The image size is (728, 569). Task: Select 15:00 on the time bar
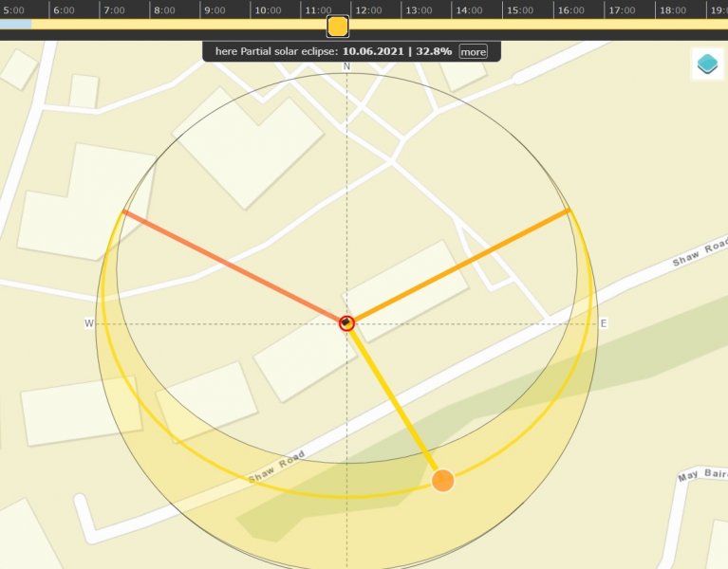pyautogui.click(x=519, y=9)
